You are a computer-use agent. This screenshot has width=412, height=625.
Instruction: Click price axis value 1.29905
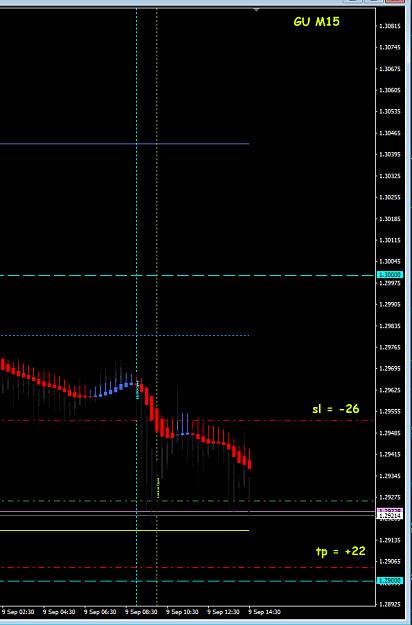coord(390,304)
